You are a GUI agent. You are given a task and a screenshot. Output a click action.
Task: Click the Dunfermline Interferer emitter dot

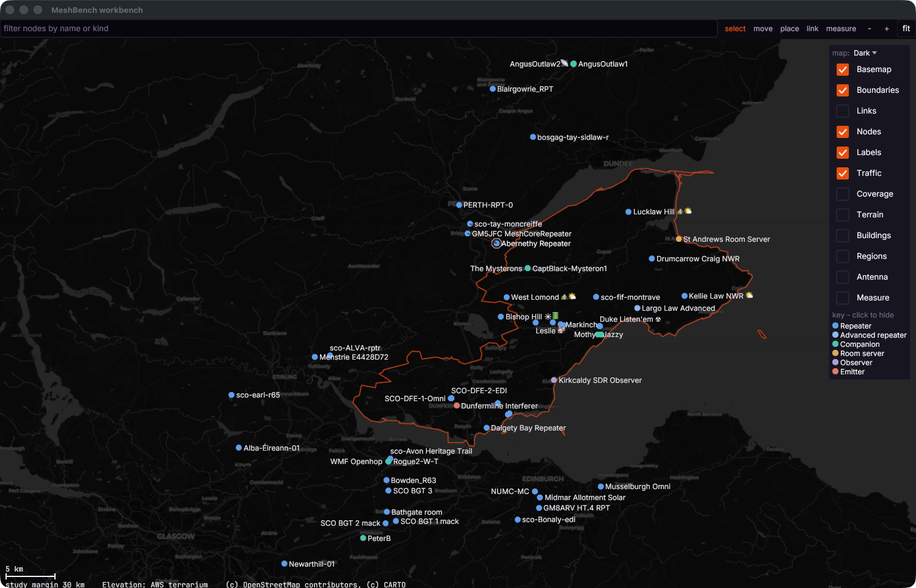457,406
